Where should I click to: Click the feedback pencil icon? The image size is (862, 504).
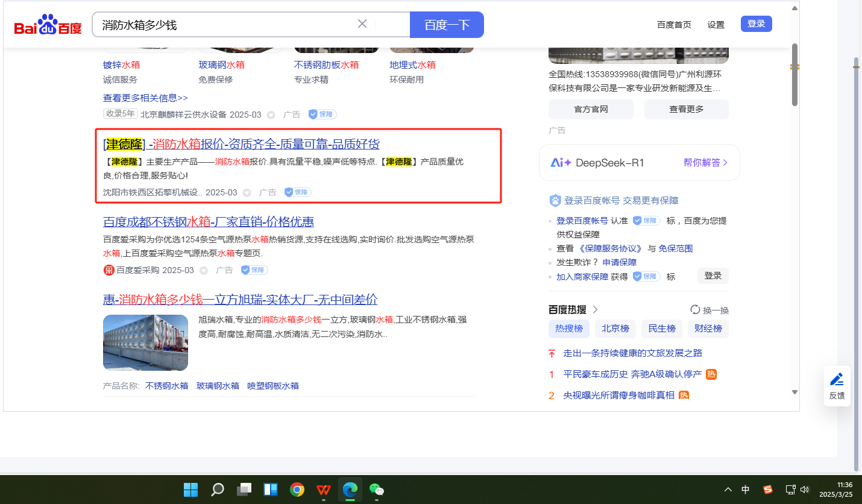(x=837, y=380)
